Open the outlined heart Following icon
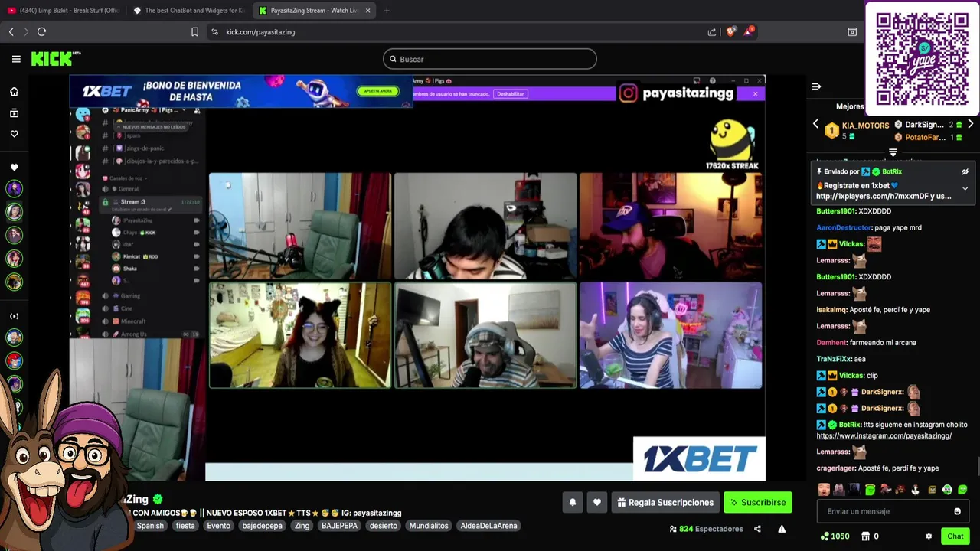The width and height of the screenshot is (980, 551). coord(14,134)
